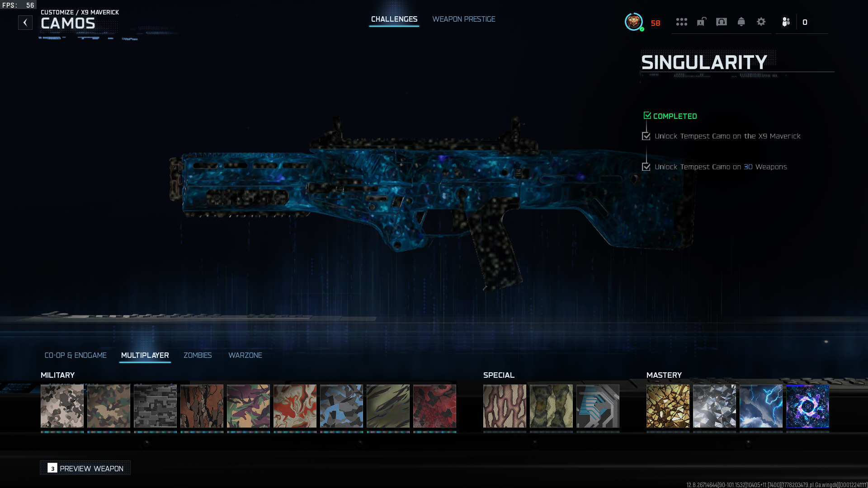Select the green-brown woodland Military camo
Viewport: 868px width, 488px height.
click(109, 406)
